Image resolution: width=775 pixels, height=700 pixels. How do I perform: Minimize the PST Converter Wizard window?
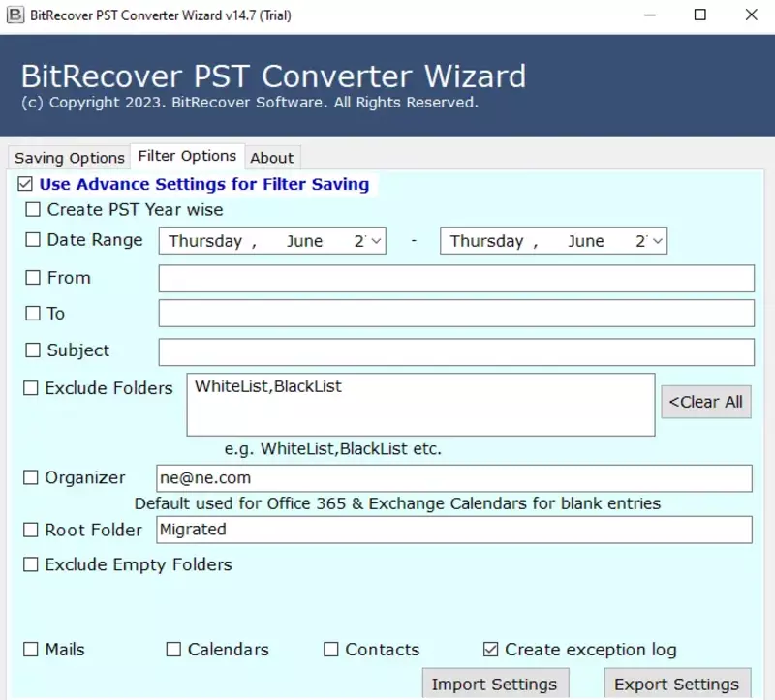[650, 15]
